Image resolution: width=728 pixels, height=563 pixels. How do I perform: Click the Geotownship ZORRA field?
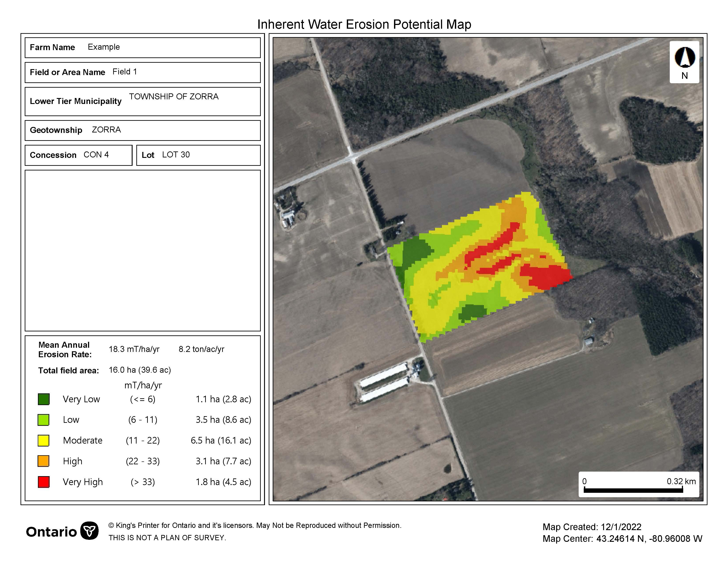(143, 130)
